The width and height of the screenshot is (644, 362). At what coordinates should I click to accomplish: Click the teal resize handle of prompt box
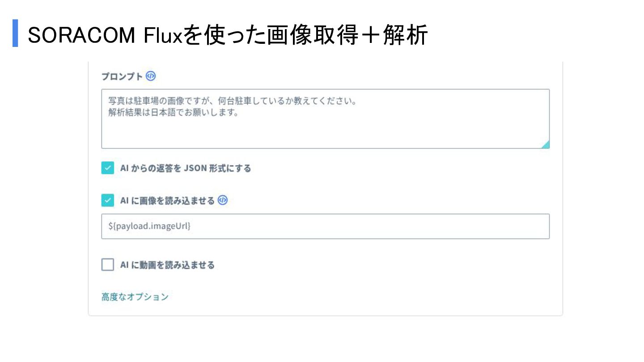tap(545, 144)
